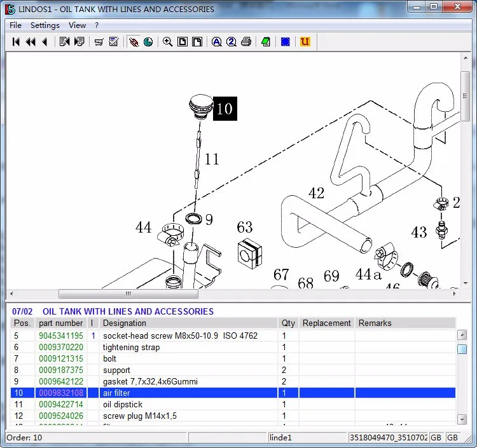Click the part number column header
The width and height of the screenshot is (477, 448).
point(61,323)
